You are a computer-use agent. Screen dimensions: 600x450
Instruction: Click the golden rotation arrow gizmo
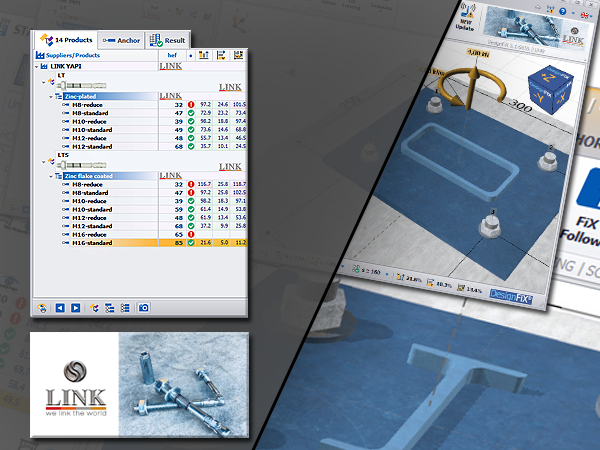[471, 86]
